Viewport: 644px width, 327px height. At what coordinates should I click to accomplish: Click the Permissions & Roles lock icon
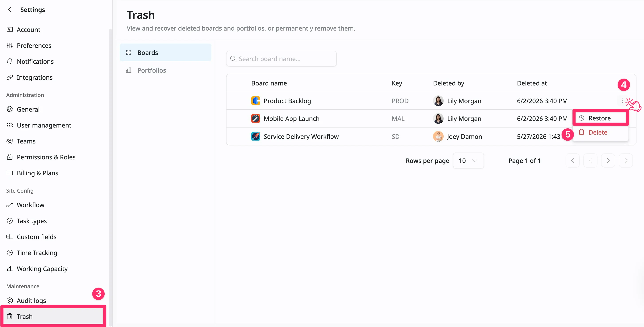click(x=10, y=157)
